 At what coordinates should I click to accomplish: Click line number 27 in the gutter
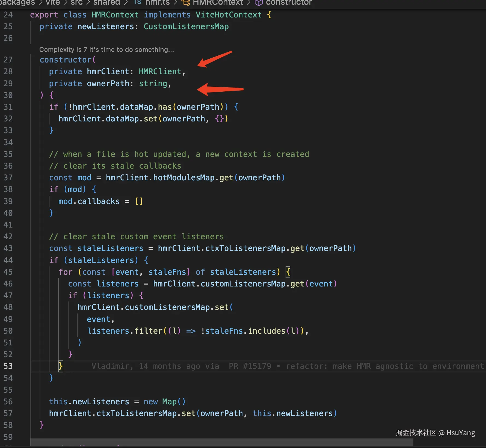[x=8, y=60]
